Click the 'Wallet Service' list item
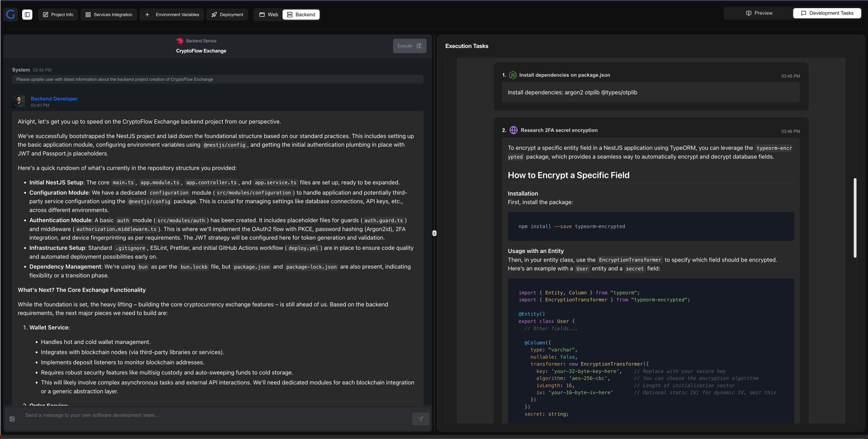Viewport: 868px width, 439px height. point(50,328)
